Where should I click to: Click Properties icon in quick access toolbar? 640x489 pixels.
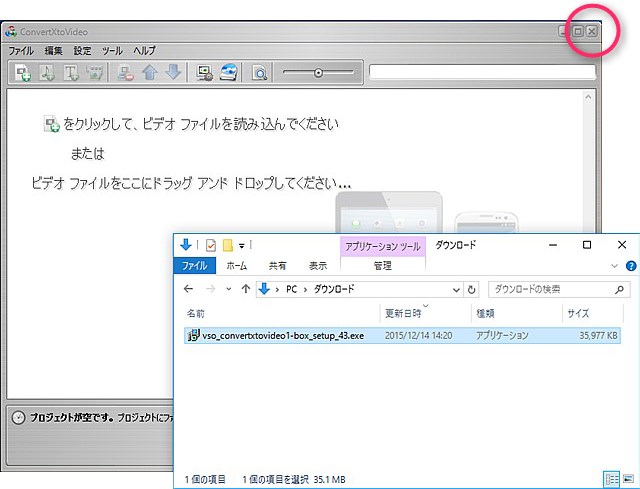click(211, 245)
